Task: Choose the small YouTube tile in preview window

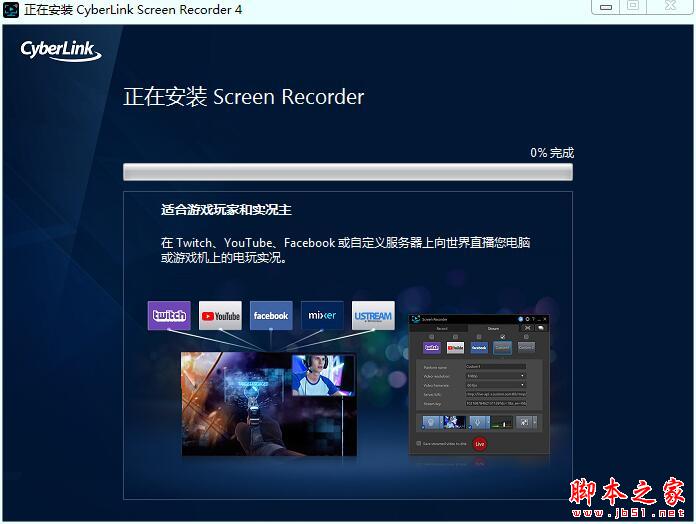Action: point(455,347)
